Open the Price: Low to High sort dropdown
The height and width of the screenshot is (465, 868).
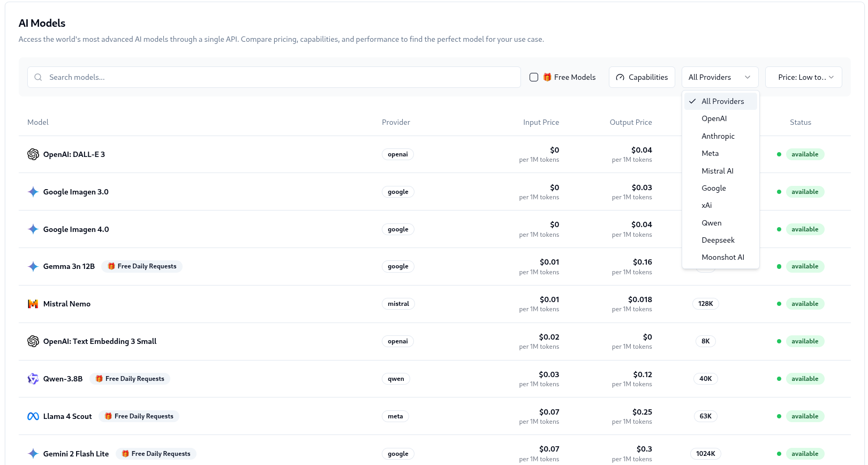803,77
